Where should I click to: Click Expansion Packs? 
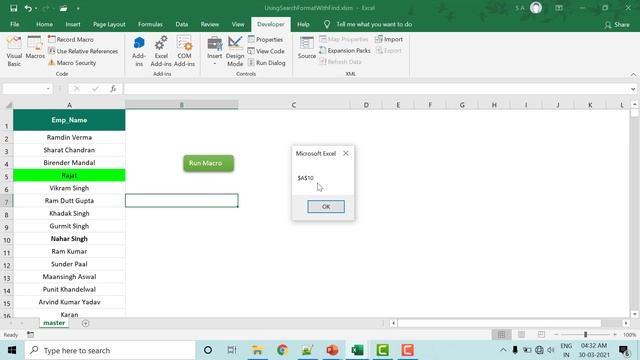point(345,51)
